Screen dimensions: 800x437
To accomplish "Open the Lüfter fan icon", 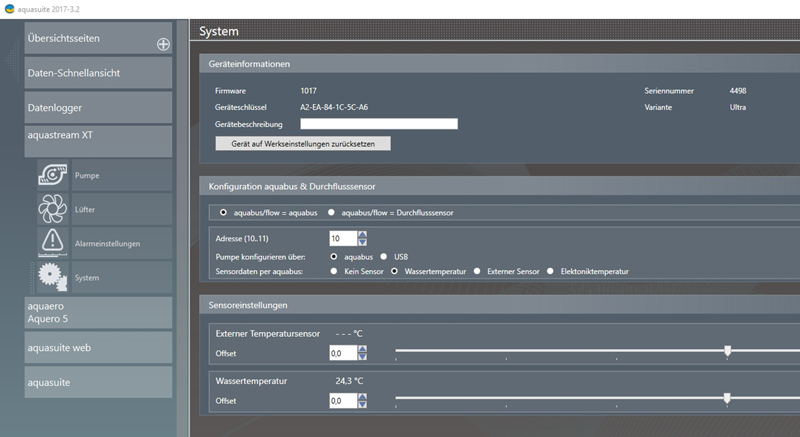I will [52, 209].
